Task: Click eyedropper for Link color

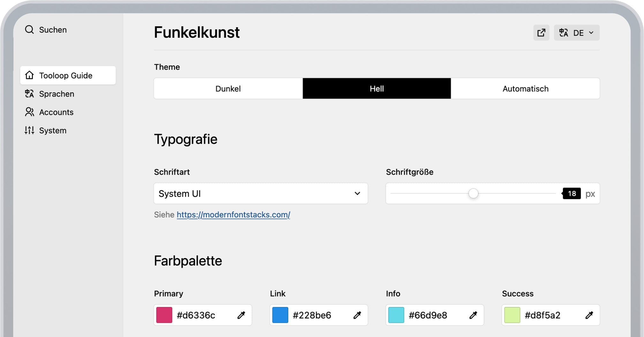Action: pyautogui.click(x=357, y=315)
